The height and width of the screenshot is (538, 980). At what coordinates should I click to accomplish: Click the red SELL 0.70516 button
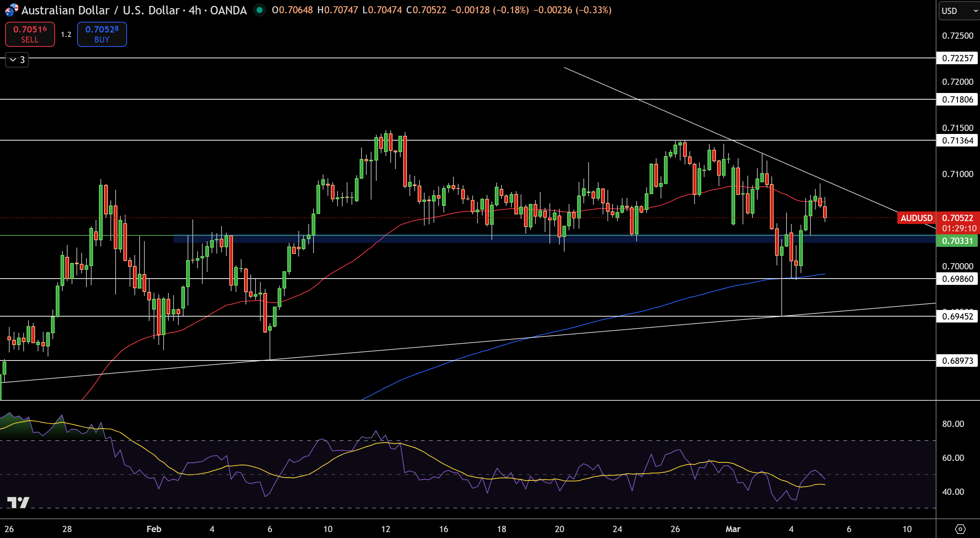pyautogui.click(x=30, y=34)
